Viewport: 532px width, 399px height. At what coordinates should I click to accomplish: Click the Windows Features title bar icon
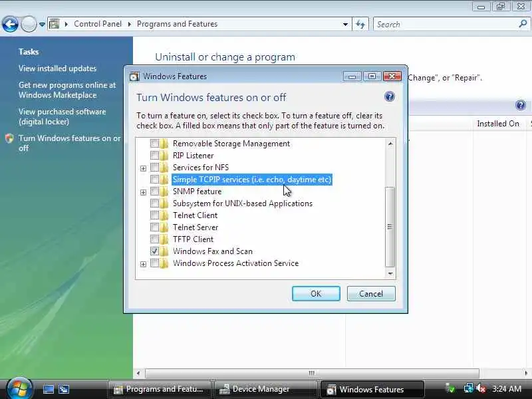[134, 76]
